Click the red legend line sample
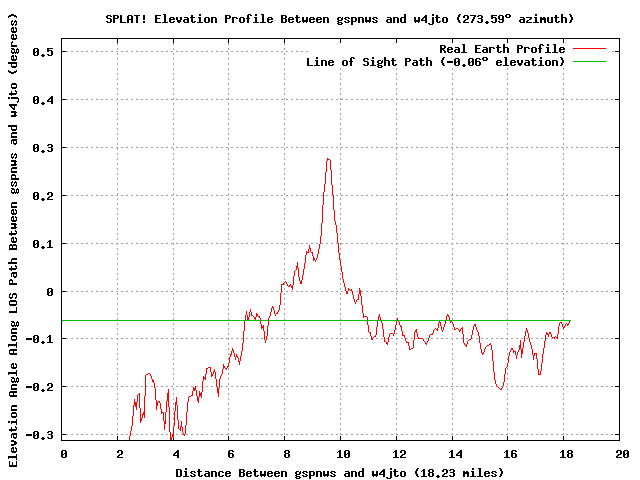 point(589,49)
